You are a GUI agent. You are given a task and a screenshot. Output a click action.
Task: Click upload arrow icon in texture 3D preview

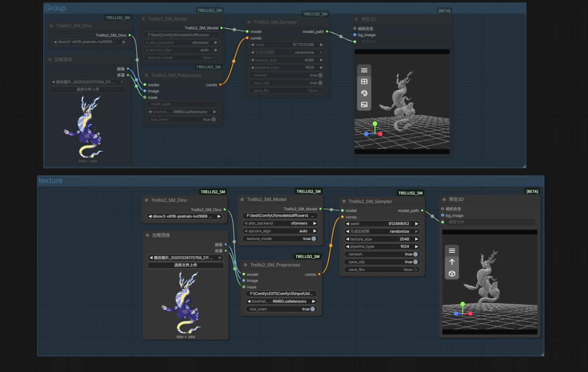pyautogui.click(x=452, y=262)
